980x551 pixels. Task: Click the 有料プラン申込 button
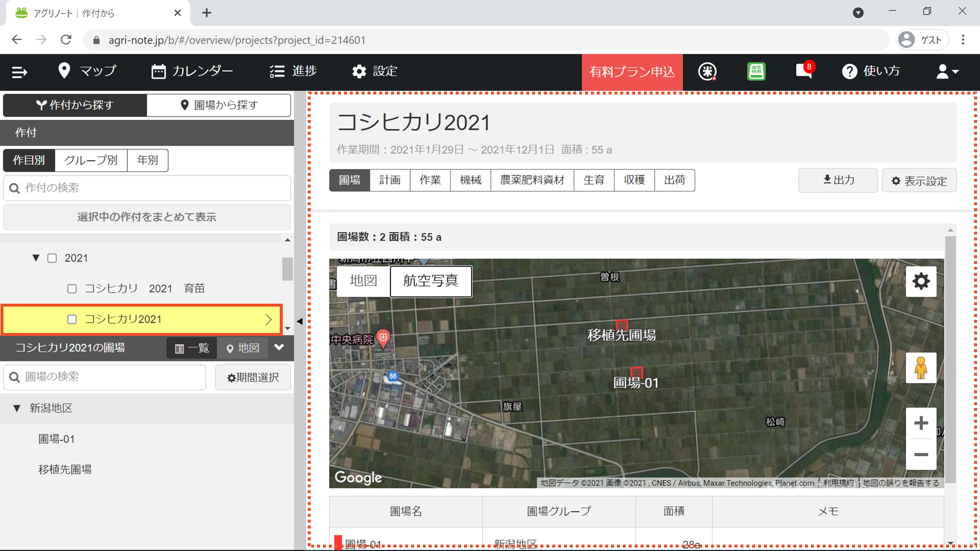click(632, 72)
